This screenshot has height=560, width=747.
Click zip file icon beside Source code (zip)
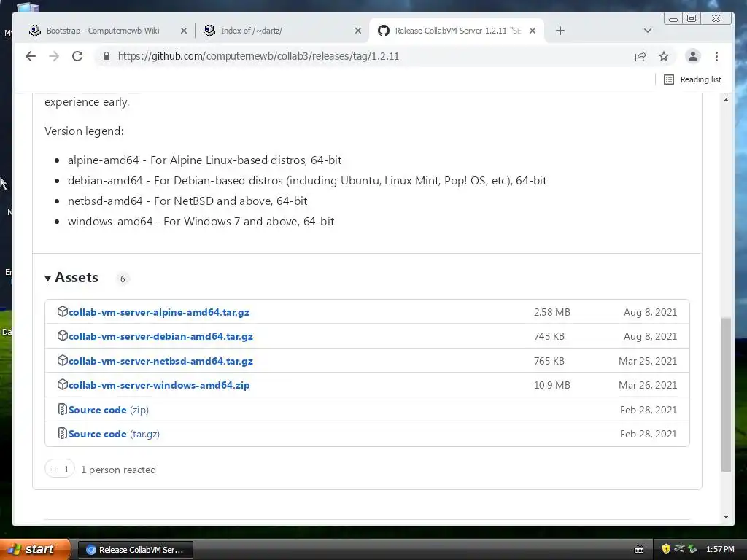(63, 409)
